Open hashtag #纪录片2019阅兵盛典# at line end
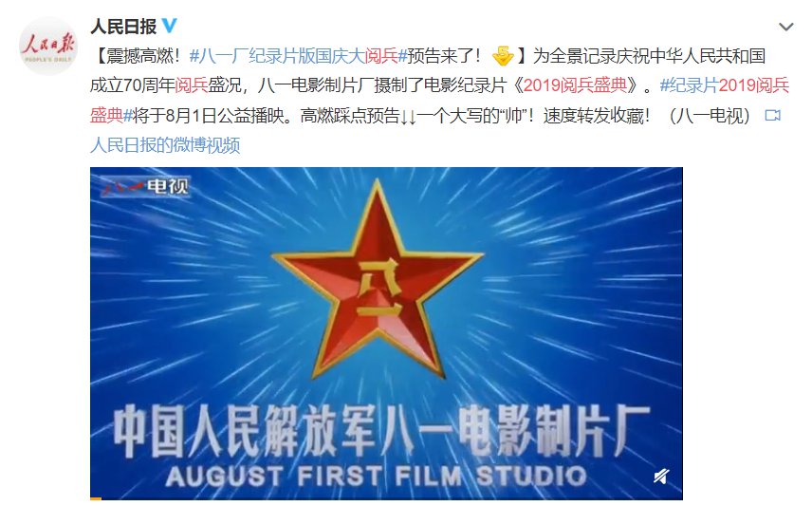This screenshot has height=506, width=812. [x=724, y=85]
